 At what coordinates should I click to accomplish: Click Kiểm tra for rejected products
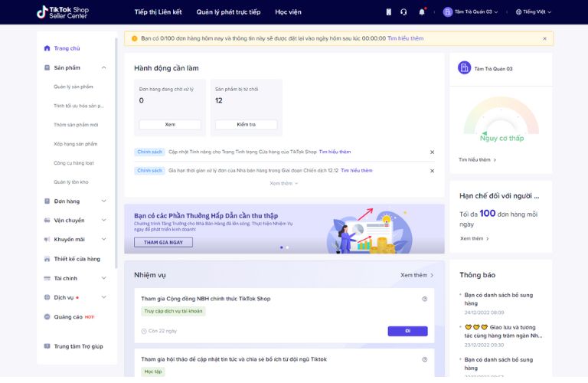click(x=246, y=124)
